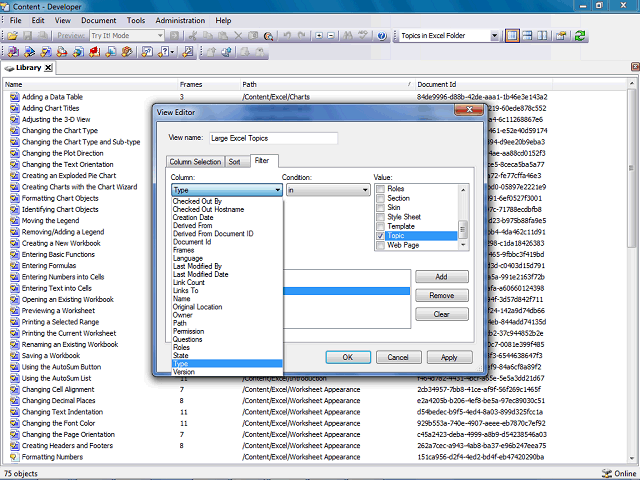Click the Find binoculars icon
Viewport: 640px width, 480px height.
click(348, 36)
